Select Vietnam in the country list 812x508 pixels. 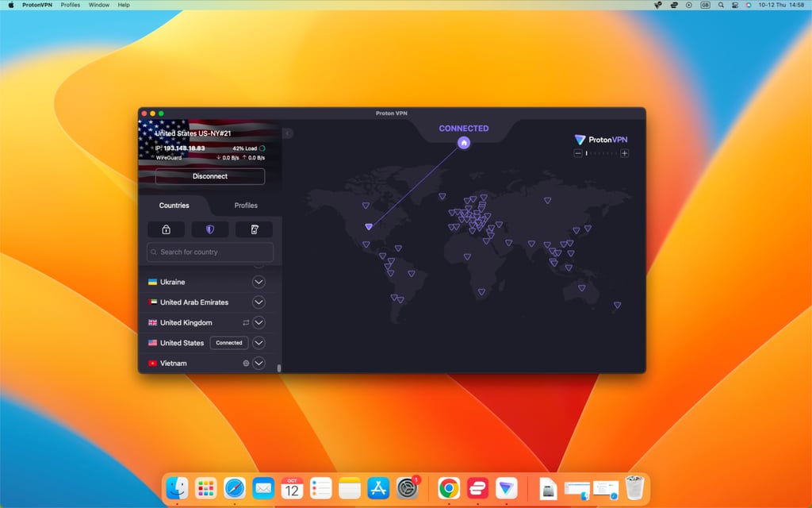coord(173,364)
